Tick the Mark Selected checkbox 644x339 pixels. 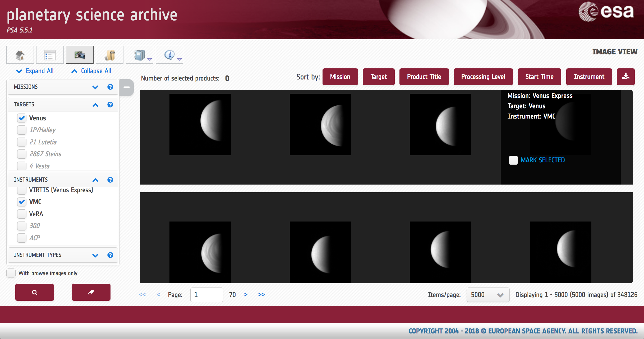coord(513,160)
